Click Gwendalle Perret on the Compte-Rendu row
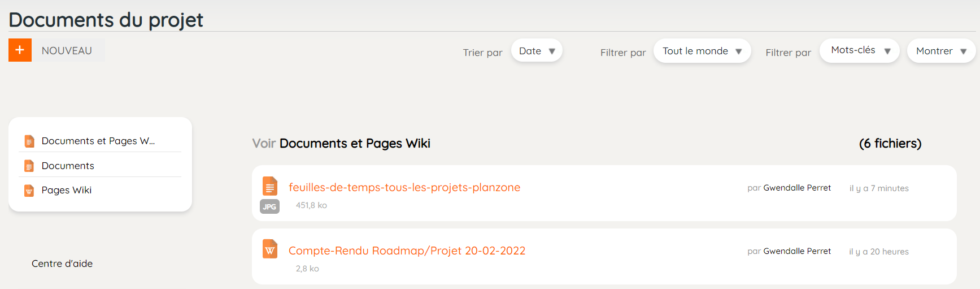Image resolution: width=980 pixels, height=289 pixels. [797, 251]
